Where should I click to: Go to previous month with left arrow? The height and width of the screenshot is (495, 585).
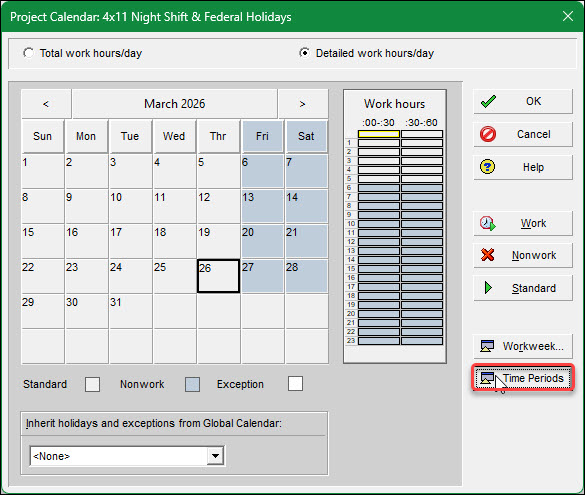click(x=46, y=104)
